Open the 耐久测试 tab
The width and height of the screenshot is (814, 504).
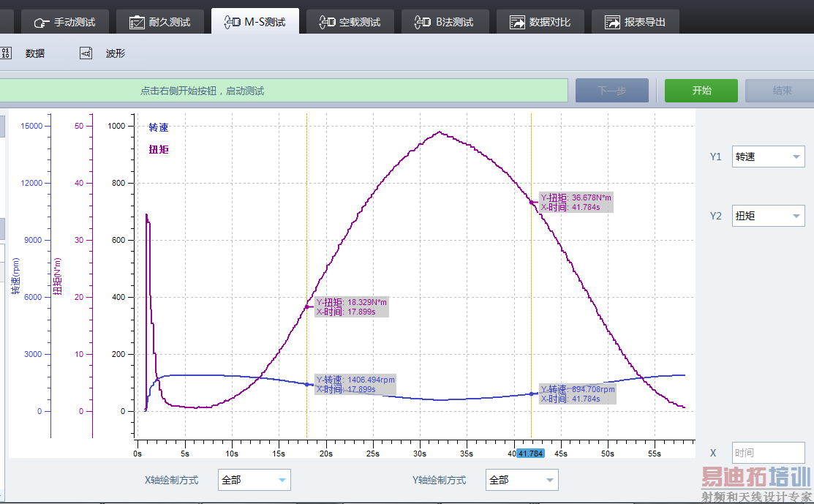coord(160,22)
